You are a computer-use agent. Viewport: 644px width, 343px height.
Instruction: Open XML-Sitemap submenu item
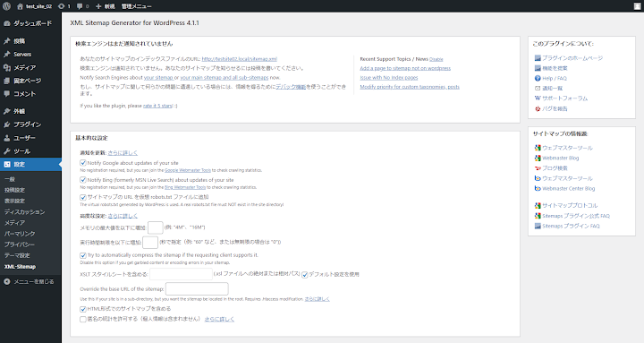tap(20, 267)
